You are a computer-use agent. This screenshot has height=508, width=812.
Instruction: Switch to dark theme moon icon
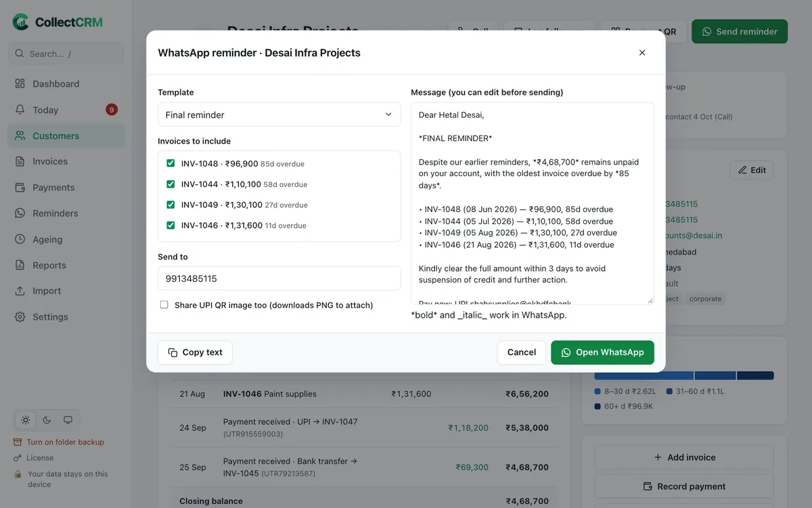47,420
